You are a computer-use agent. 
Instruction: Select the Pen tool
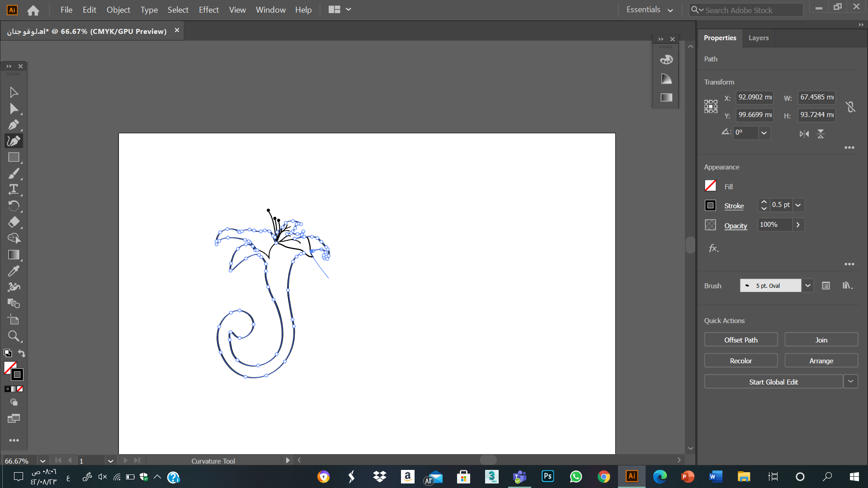(14, 125)
